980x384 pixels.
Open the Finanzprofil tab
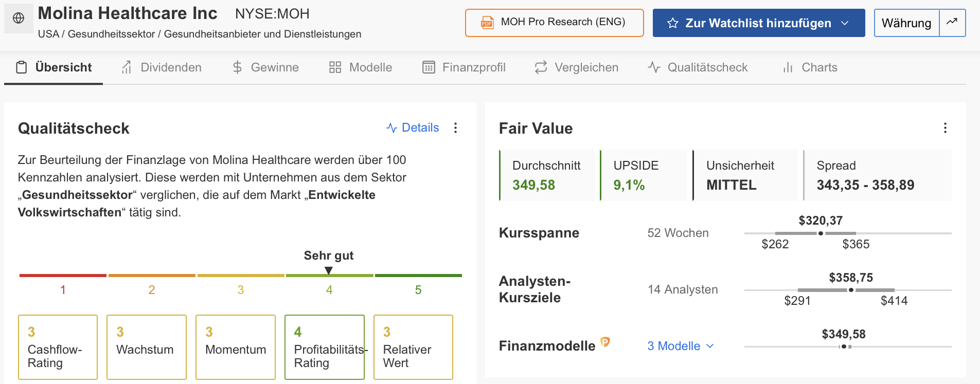point(464,67)
